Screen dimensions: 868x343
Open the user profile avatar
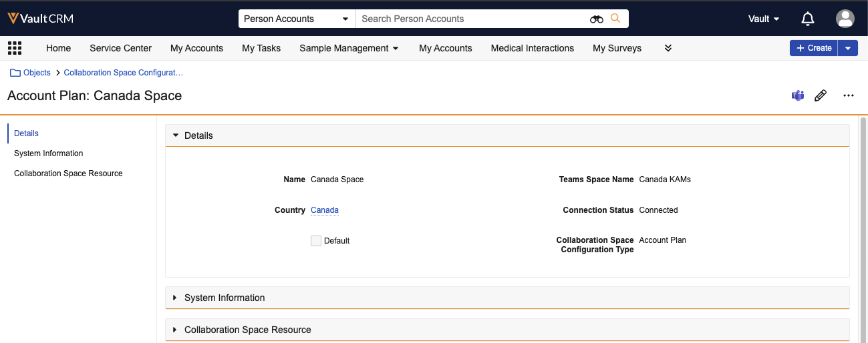pyautogui.click(x=845, y=19)
